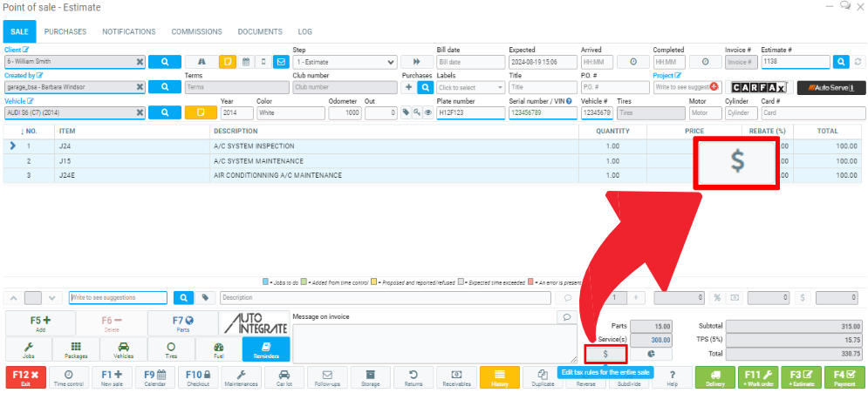The height and width of the screenshot is (393, 868).
Task: Toggle the yellow note icon in the Client row
Action: [227, 62]
